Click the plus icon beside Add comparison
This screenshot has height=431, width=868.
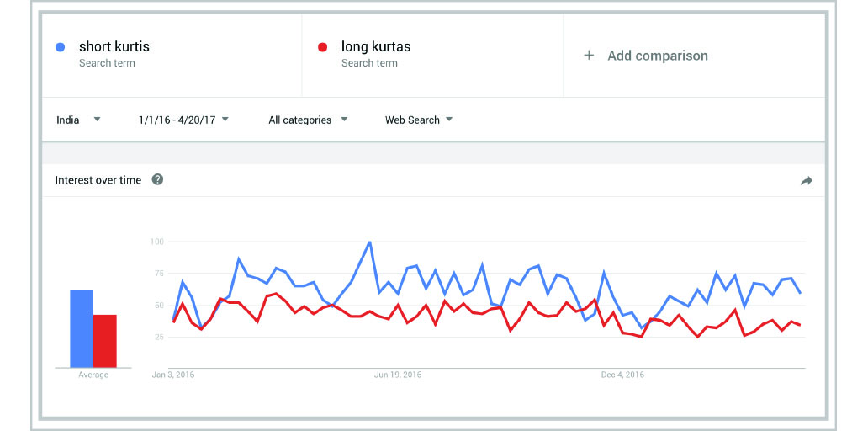[589, 56]
